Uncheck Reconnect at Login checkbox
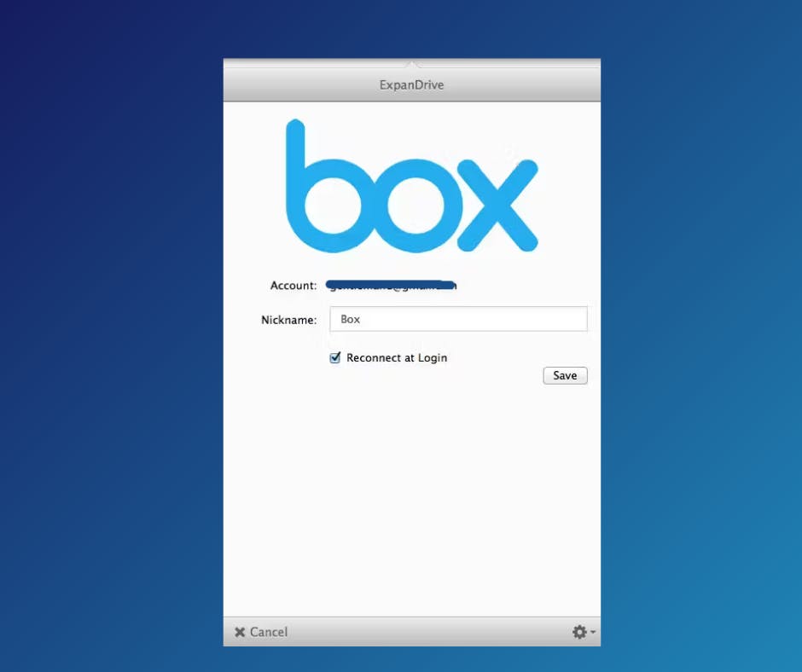802x672 pixels. [335, 357]
